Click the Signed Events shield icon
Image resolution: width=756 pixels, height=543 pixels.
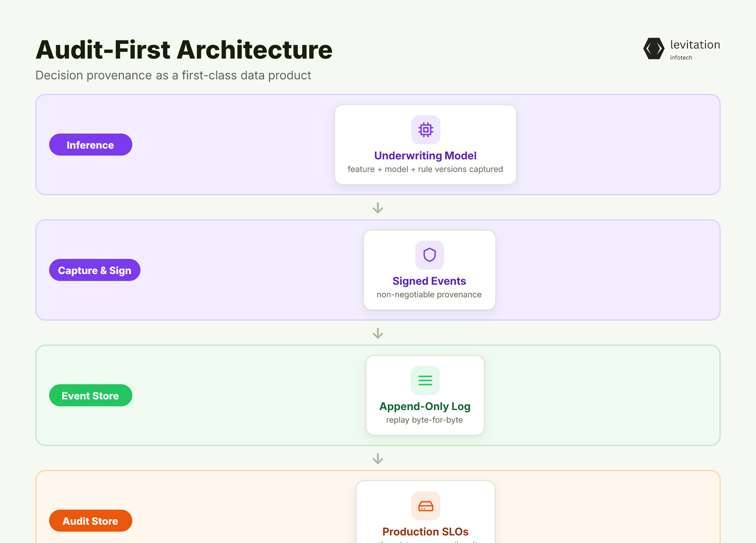(429, 255)
